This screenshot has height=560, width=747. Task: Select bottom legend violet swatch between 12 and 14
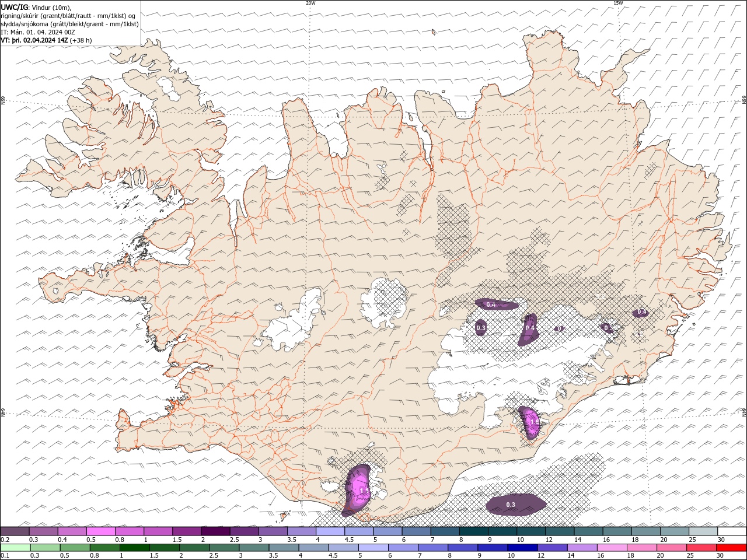(x=552, y=548)
